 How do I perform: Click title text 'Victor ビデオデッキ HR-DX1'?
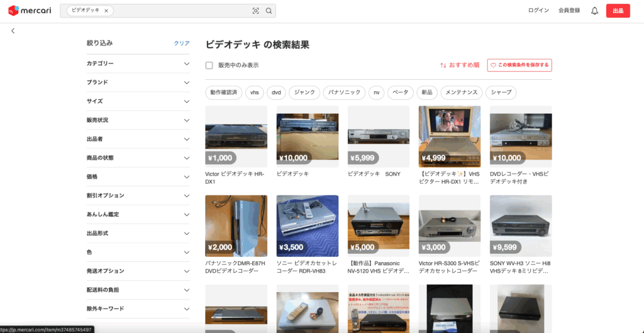tap(235, 178)
